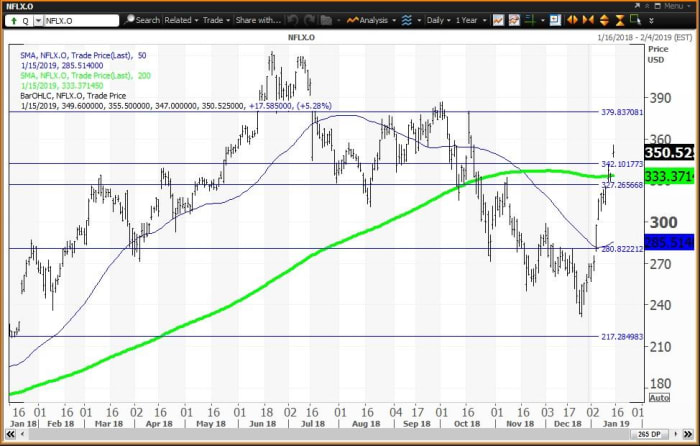Open the Trade menu
Viewport: 700px width, 446px height.
coord(215,19)
